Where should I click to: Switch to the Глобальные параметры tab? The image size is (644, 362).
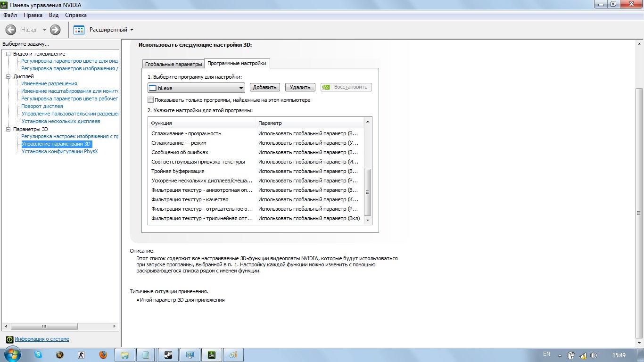coord(173,64)
